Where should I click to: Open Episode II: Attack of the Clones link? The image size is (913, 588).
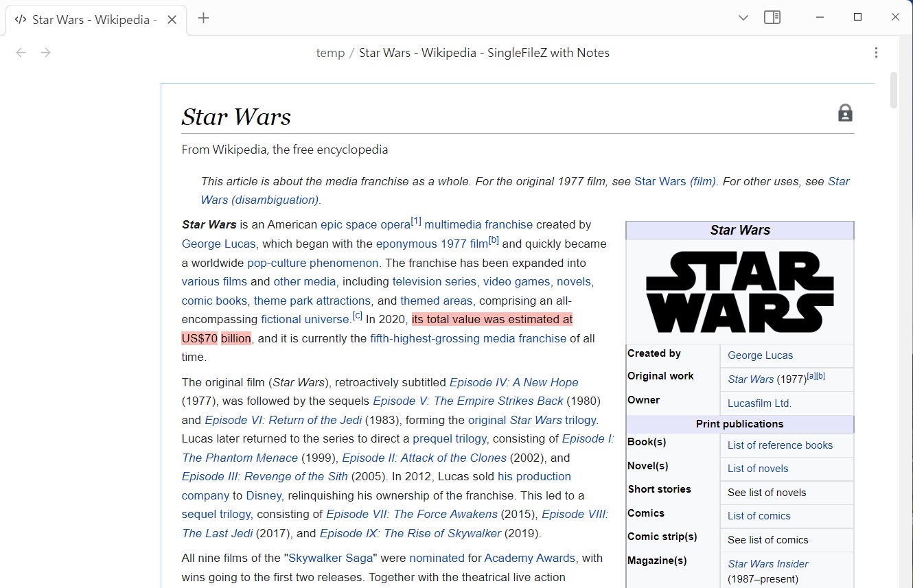tap(424, 458)
